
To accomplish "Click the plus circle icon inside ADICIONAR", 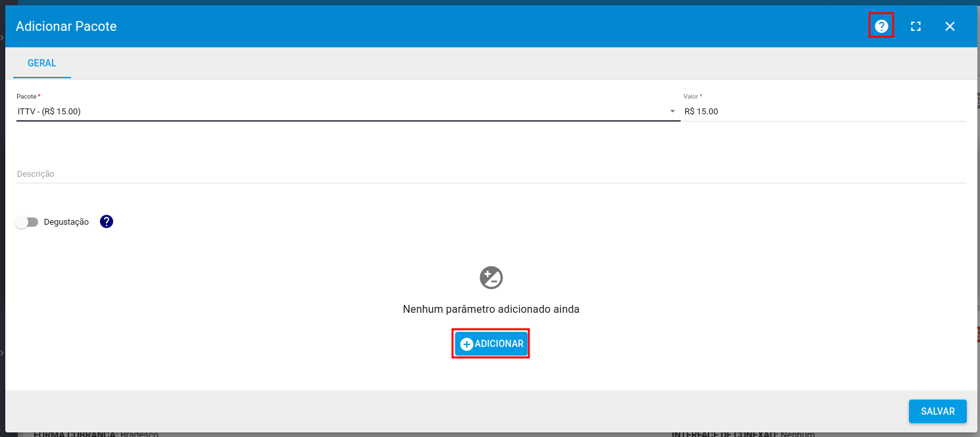I will pyautogui.click(x=466, y=344).
